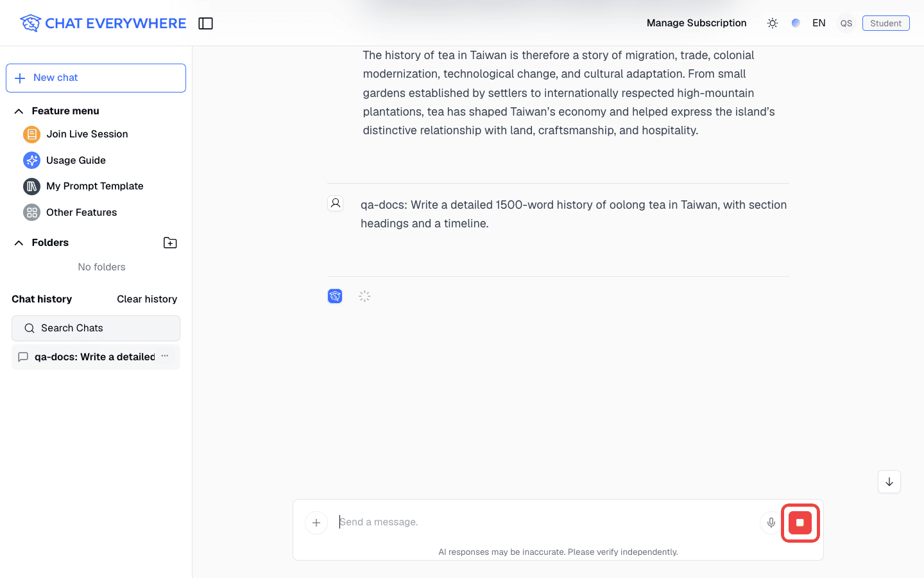Click the Chat history heading
The width and height of the screenshot is (924, 578).
pyautogui.click(x=42, y=299)
